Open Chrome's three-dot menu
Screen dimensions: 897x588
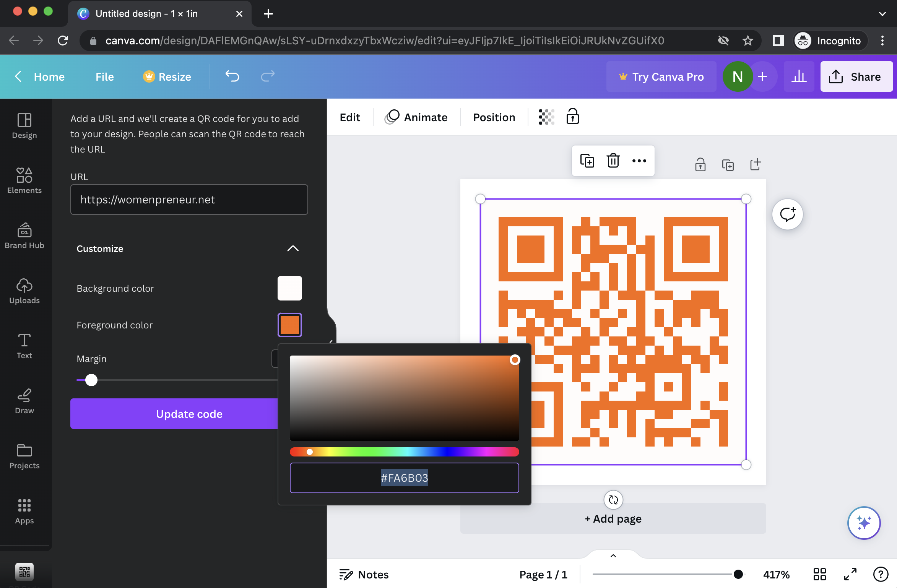(x=882, y=41)
